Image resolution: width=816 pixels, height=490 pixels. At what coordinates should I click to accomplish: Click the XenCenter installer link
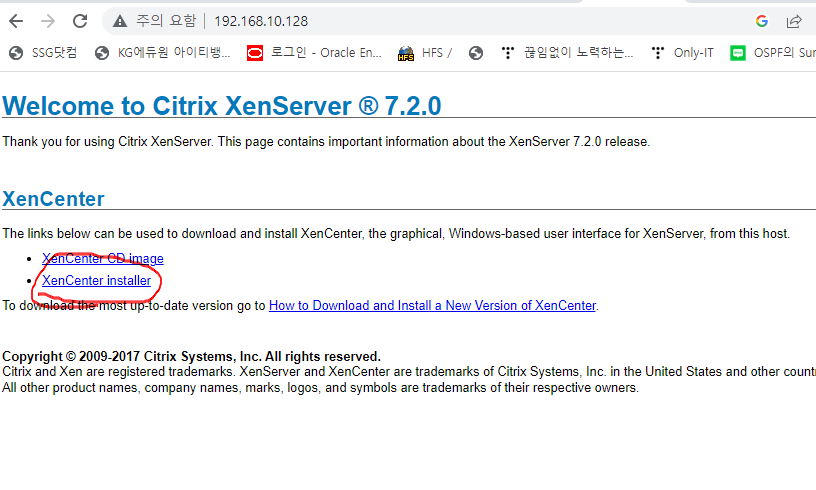tap(96, 280)
